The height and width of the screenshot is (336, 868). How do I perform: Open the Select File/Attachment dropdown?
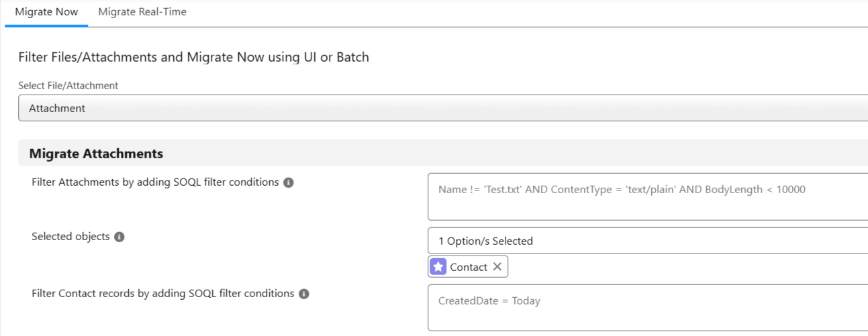(443, 108)
